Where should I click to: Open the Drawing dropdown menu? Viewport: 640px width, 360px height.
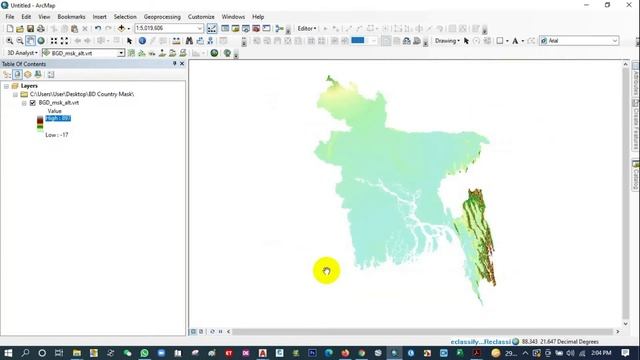(447, 41)
